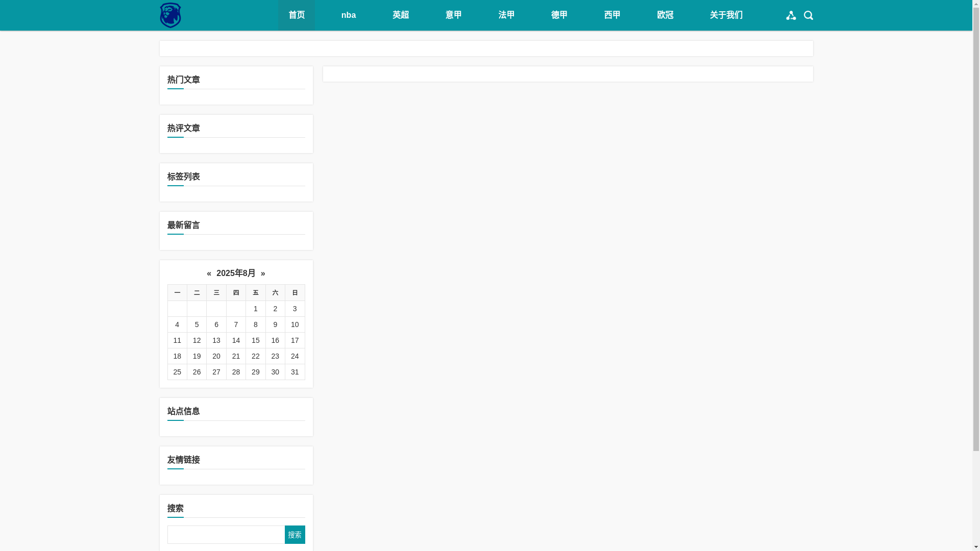This screenshot has width=980, height=551.
Task: Select calendar date 26
Action: [197, 372]
